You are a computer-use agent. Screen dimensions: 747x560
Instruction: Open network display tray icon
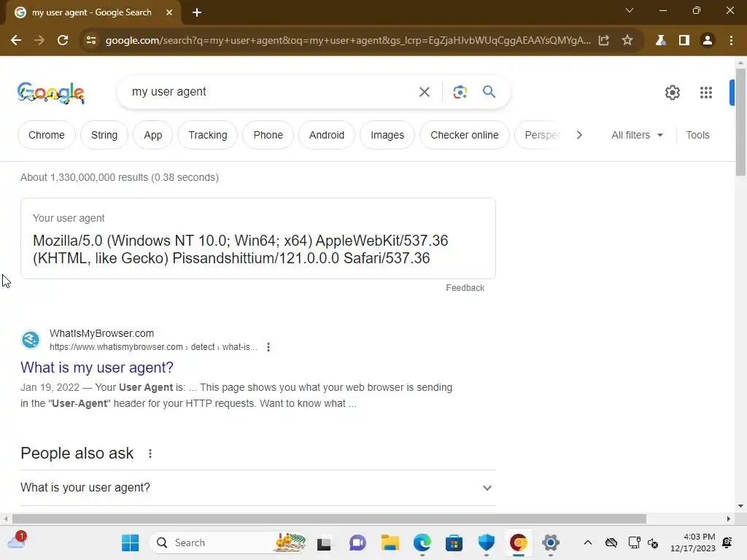[x=634, y=542]
